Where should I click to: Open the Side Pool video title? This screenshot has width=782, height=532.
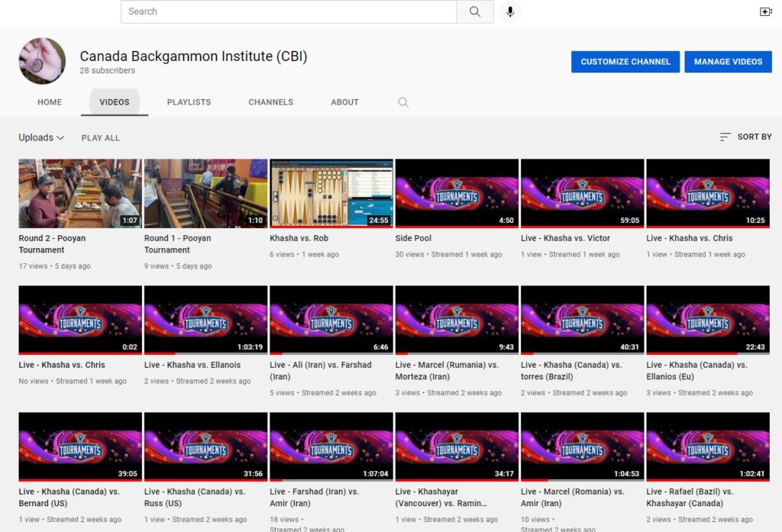pos(413,238)
